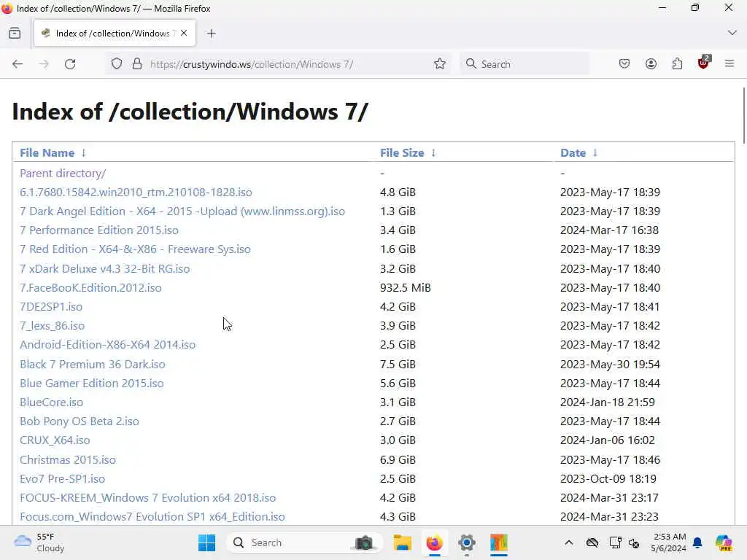Open Bob Pony OS Beta 2.iso
The height and width of the screenshot is (560, 747).
pyautogui.click(x=79, y=421)
